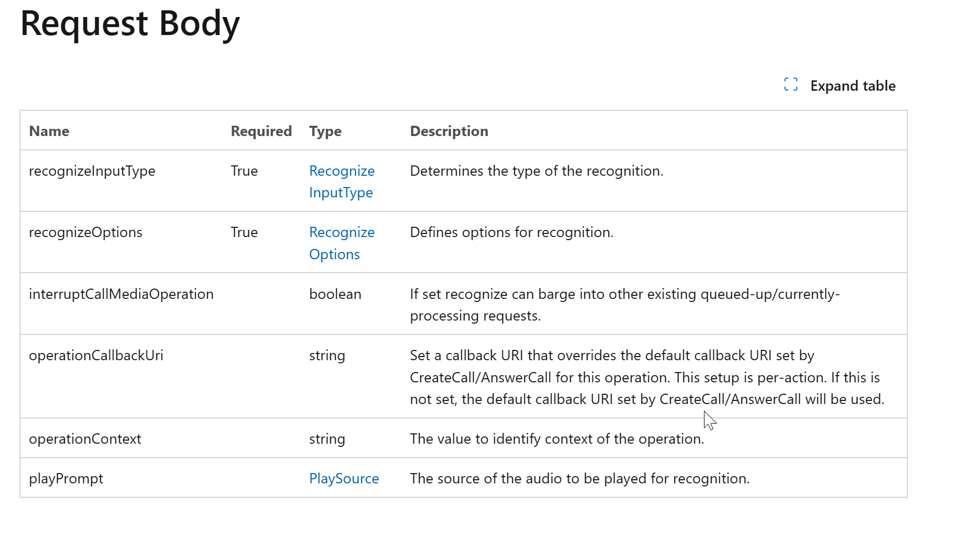The width and height of the screenshot is (980, 538).
Task: Click the Expand table button label
Action: [x=853, y=86]
